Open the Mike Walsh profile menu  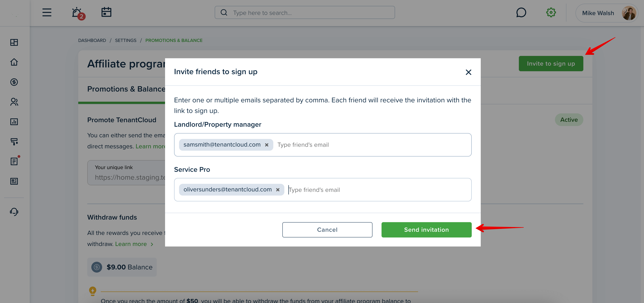click(x=607, y=13)
